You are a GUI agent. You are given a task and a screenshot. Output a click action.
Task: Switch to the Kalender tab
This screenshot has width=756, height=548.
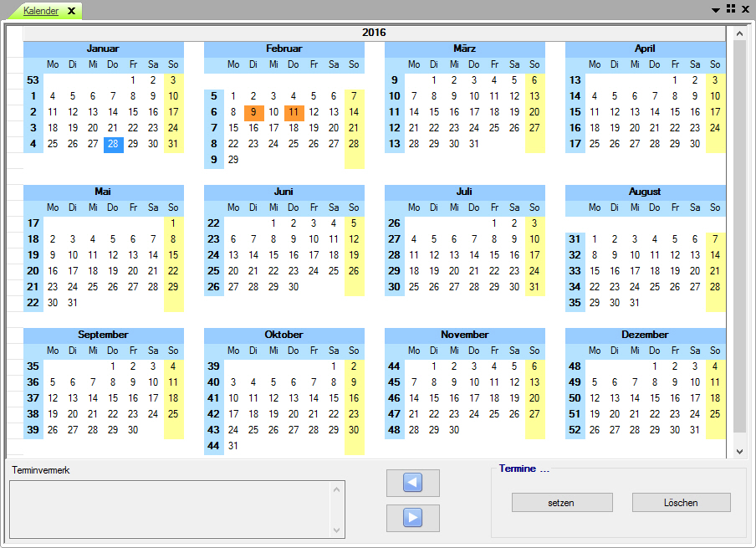41,11
